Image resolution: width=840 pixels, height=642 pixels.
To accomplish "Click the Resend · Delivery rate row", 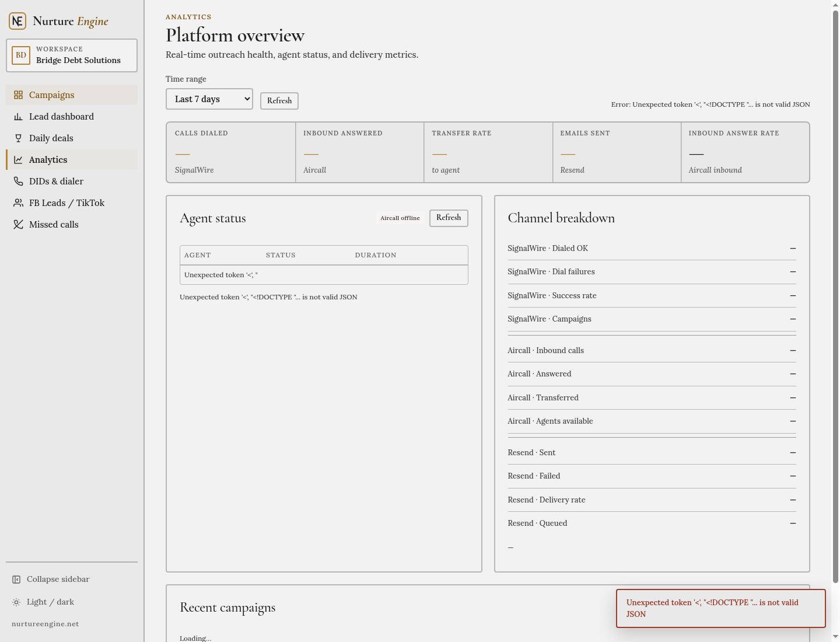I will click(x=652, y=500).
